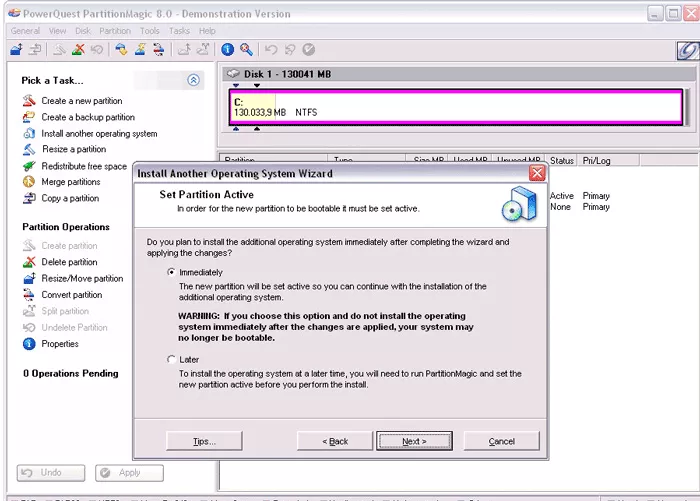The image size is (700, 501).
Task: Click the Format partition toolbar icon
Action: click(140, 49)
